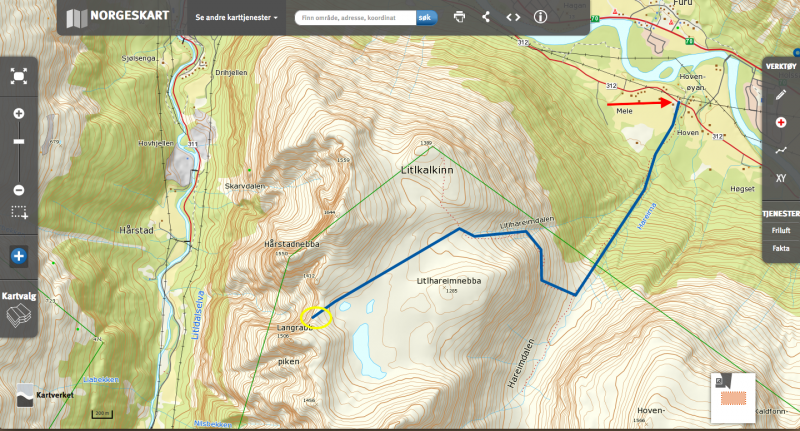Activate the zoom-to-rectangle selection tool

click(x=19, y=212)
